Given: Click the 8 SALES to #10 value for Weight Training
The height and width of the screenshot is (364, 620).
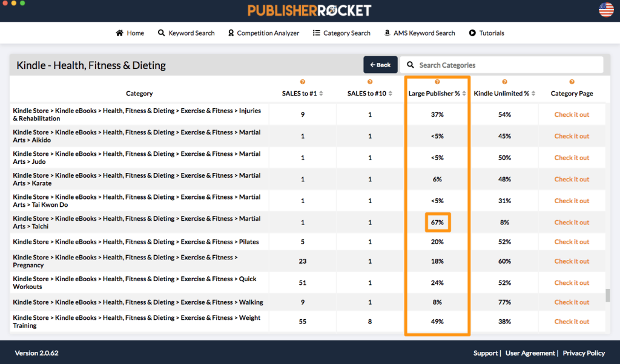Looking at the screenshot, I should coord(370,321).
